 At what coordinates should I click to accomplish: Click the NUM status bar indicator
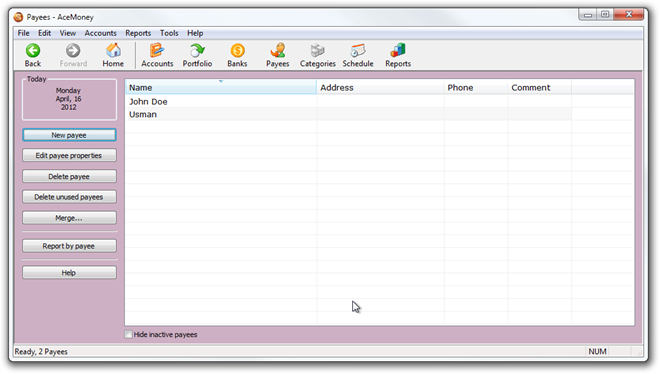[x=597, y=352]
